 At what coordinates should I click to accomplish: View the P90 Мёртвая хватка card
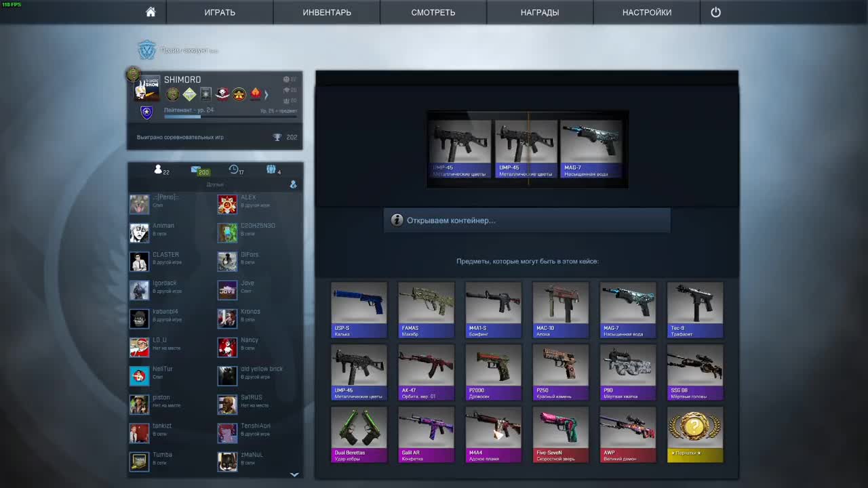point(628,372)
